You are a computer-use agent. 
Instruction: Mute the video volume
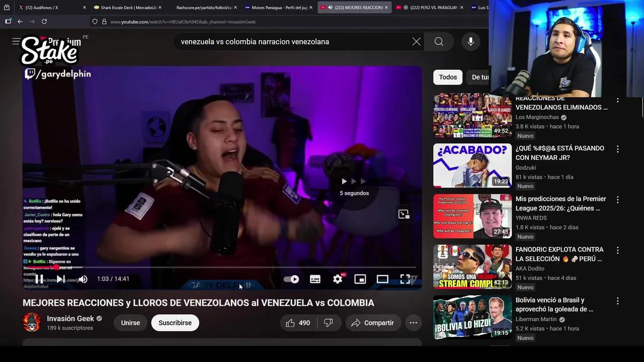coord(83,279)
